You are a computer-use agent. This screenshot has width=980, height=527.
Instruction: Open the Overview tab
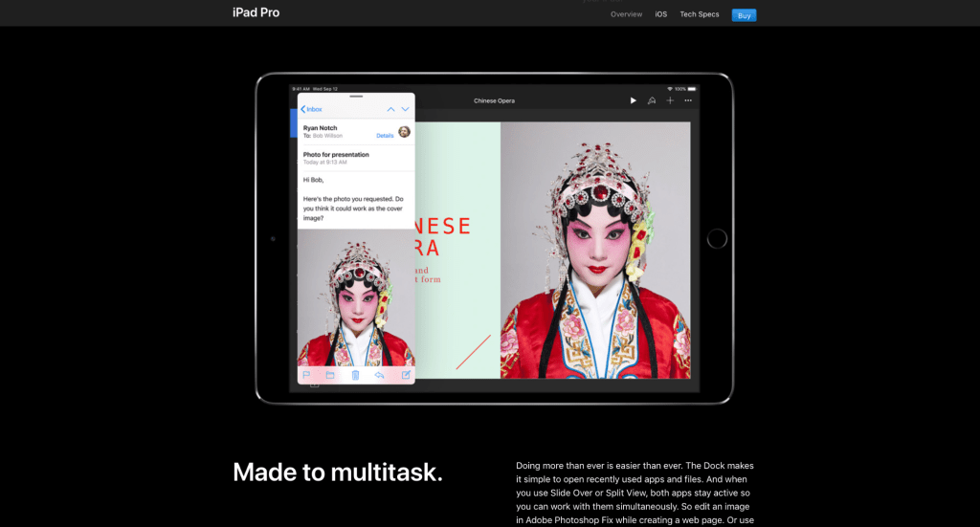click(626, 14)
